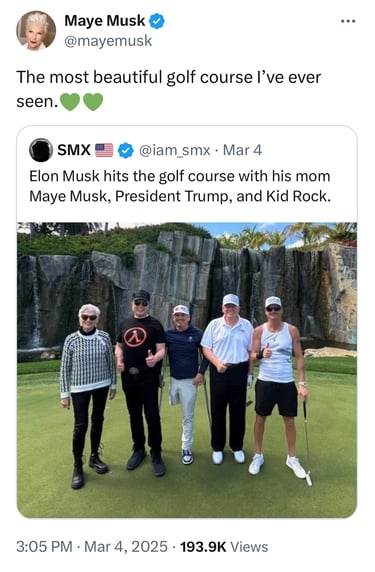The height and width of the screenshot is (572, 375).
Task: Select the 'most beautiful golf course' tweet text
Action: coord(169,89)
